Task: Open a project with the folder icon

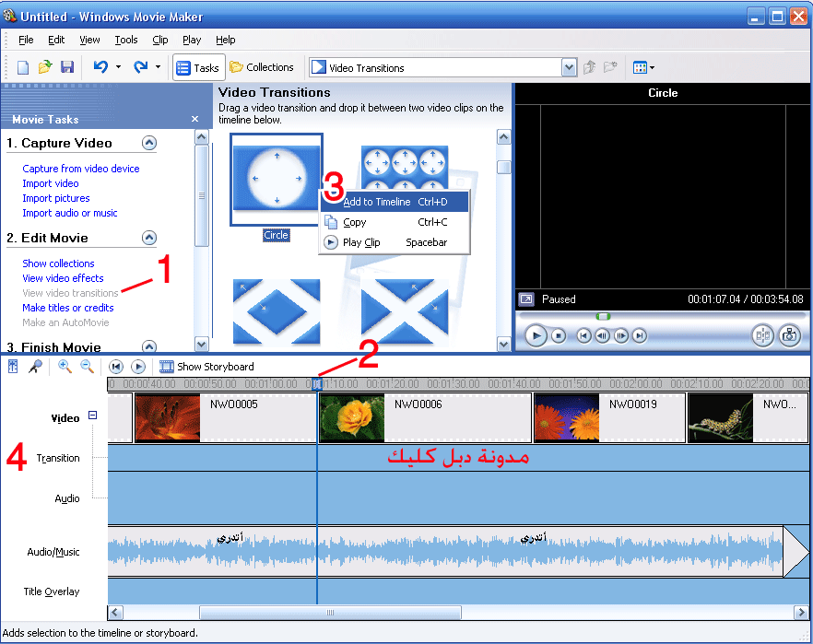Action: [x=45, y=67]
